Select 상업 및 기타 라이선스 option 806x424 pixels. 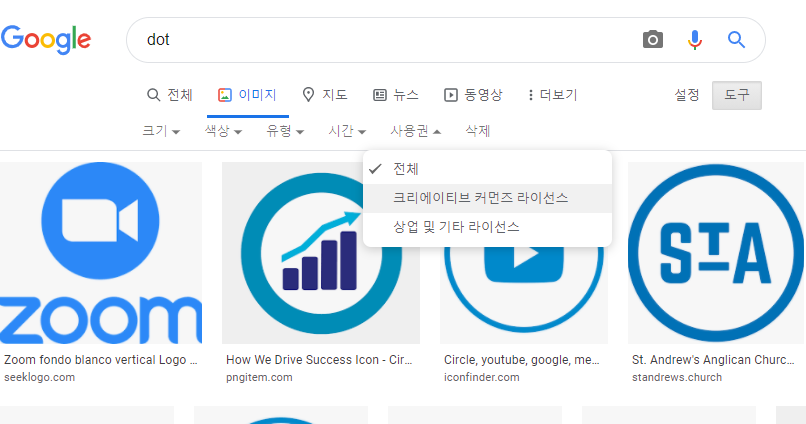[487, 227]
